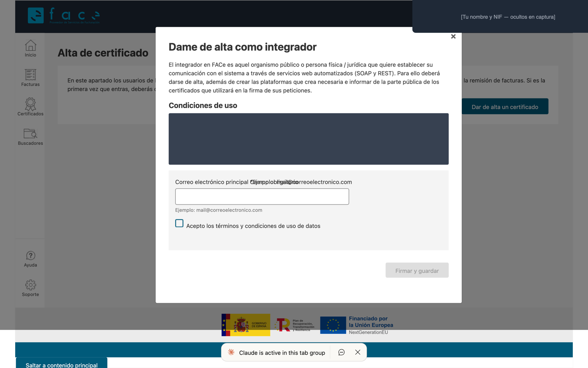Image resolution: width=588 pixels, height=368 pixels.
Task: Click the FACe logo in the header
Action: coord(64,16)
